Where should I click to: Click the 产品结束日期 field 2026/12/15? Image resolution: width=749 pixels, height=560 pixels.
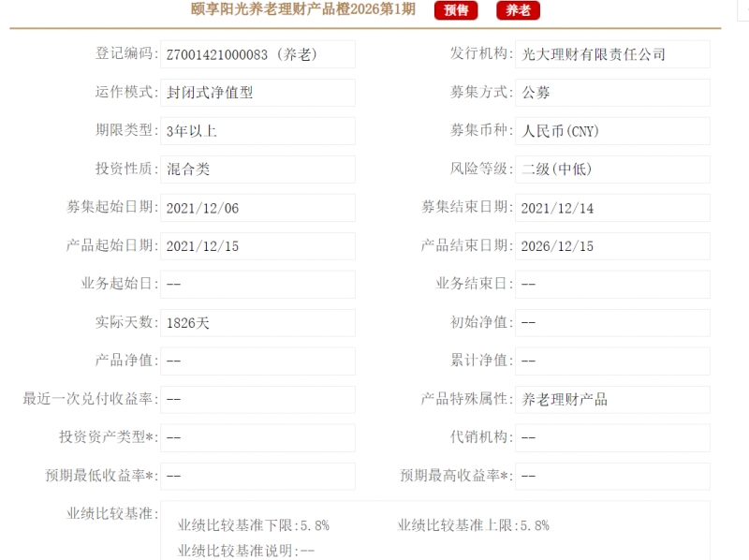point(612,246)
